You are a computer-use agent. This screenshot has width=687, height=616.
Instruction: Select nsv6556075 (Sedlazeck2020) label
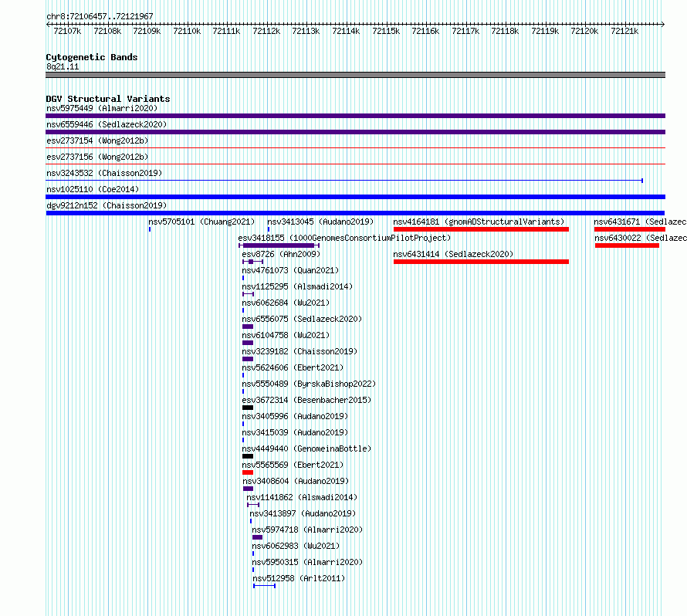coord(302,319)
